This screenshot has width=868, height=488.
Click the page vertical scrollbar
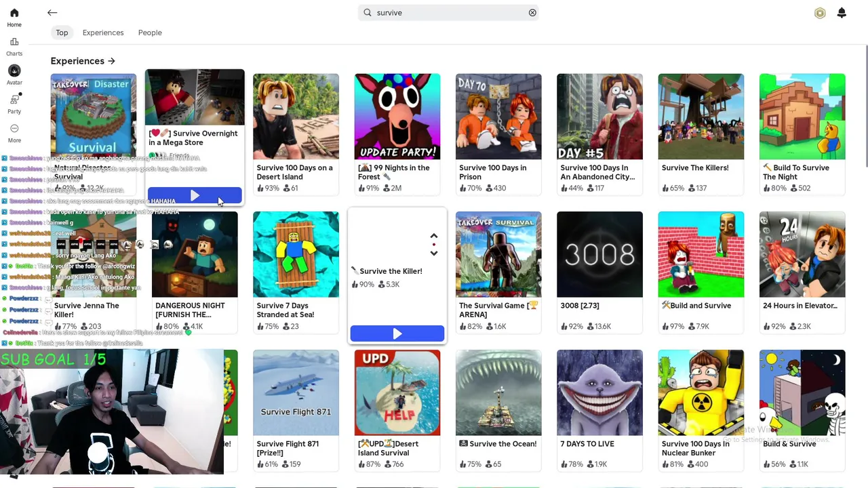865,105
